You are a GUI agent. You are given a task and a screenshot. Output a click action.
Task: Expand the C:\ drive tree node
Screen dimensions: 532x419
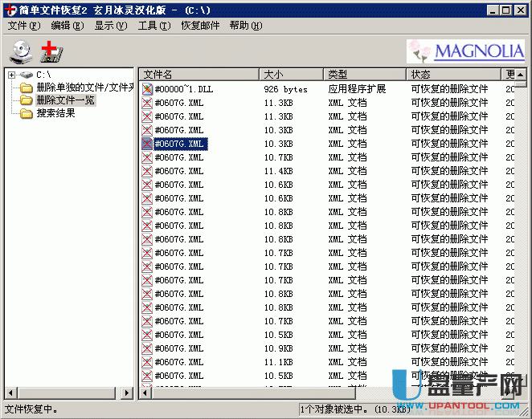(11, 75)
